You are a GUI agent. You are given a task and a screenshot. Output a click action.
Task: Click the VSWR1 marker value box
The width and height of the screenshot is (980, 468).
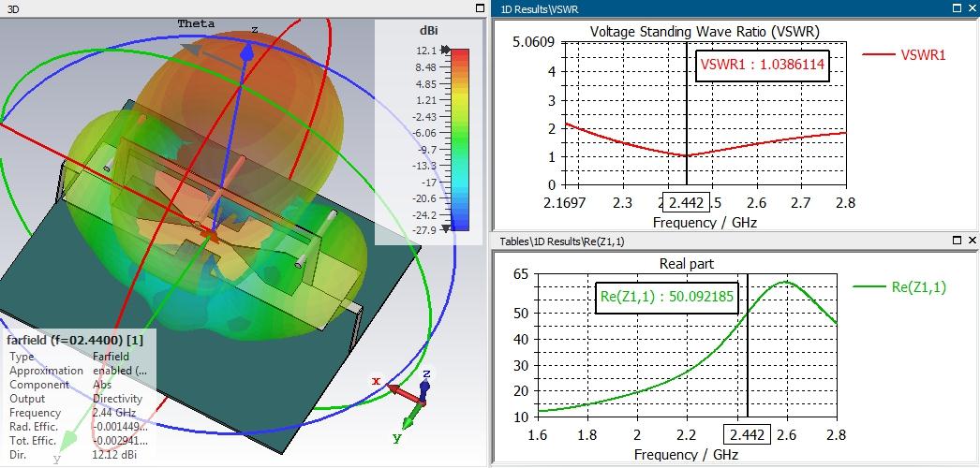pyautogui.click(x=763, y=66)
